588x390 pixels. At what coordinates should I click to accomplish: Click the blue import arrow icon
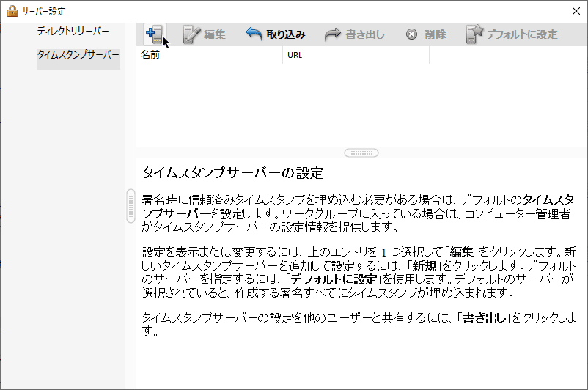(254, 34)
